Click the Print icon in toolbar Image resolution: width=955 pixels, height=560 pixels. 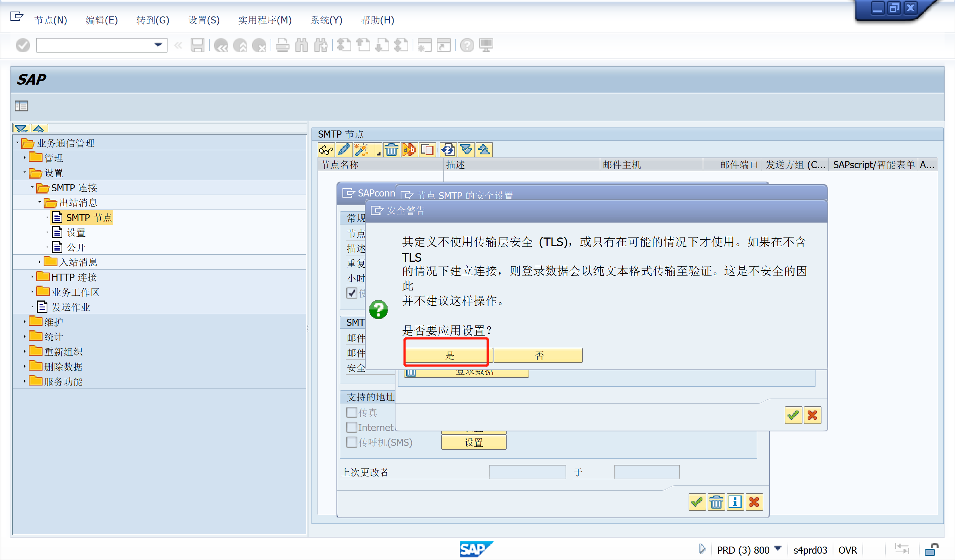[282, 45]
